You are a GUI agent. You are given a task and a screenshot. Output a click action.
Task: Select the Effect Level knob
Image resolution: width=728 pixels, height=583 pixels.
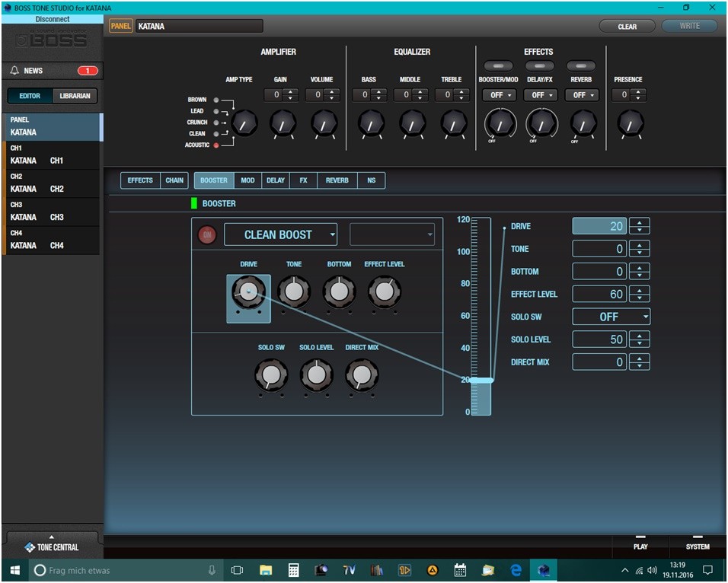385,292
